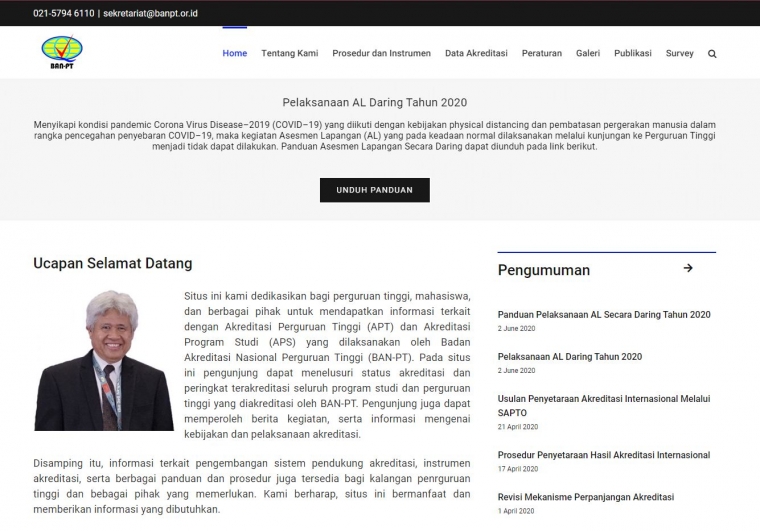Click the phone number 021-5794 6110
The image size is (760, 531).
[x=63, y=14]
